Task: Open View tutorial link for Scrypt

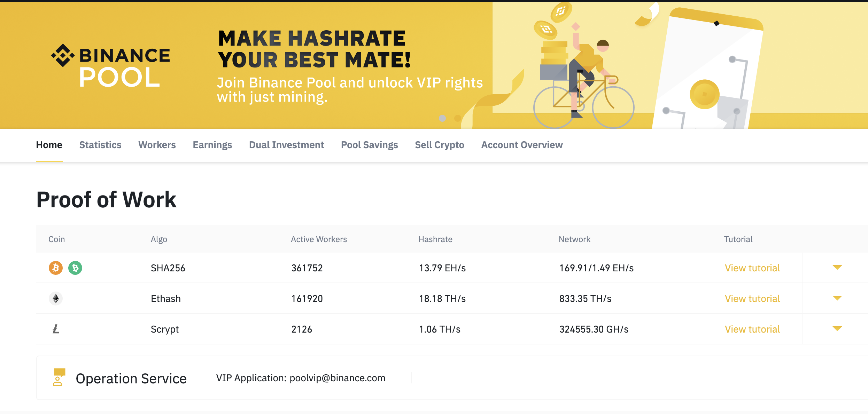Action: pyautogui.click(x=752, y=329)
